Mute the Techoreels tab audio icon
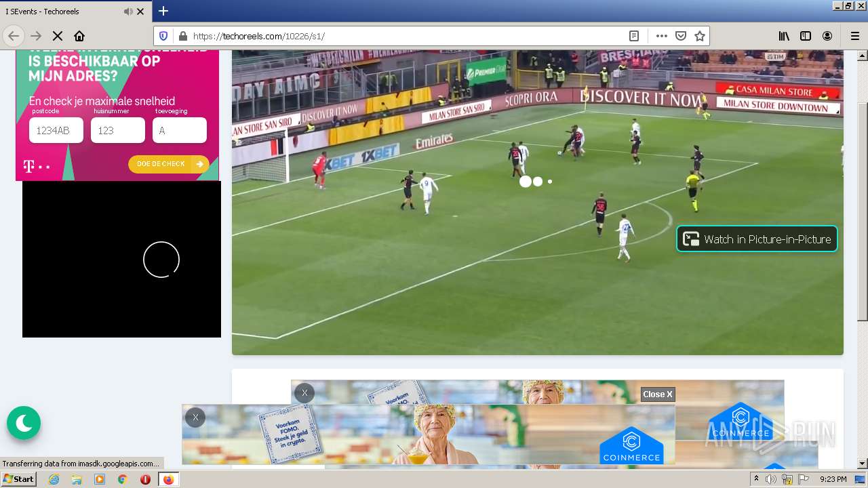 [128, 12]
